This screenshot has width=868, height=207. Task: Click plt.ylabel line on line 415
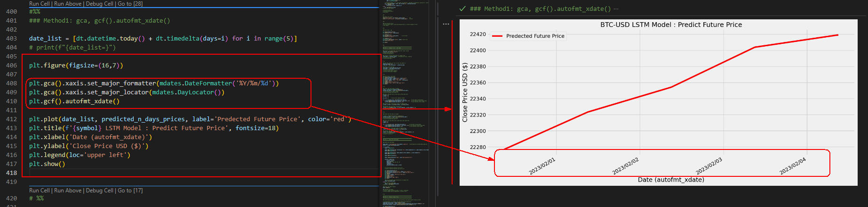point(88,146)
